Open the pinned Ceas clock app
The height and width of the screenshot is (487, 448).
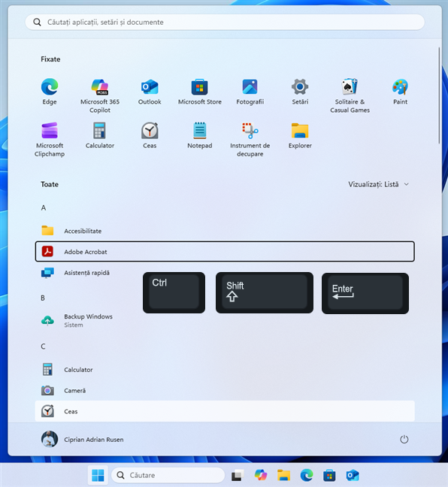click(150, 135)
